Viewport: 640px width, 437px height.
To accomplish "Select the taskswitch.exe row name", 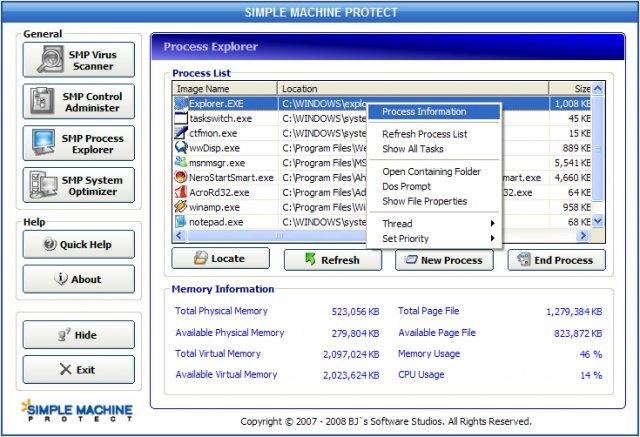I will click(220, 119).
